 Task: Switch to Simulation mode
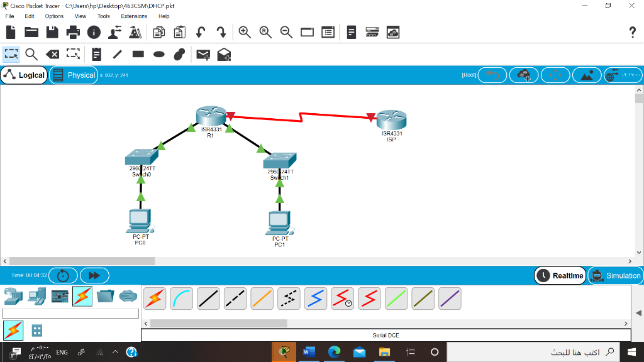(616, 275)
